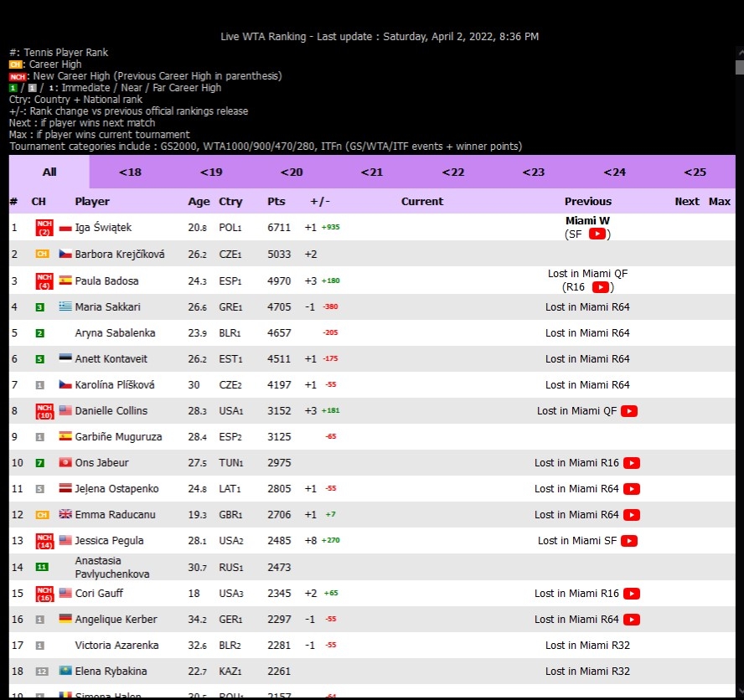Open Cori Gauff's Miami R16 YouTube video
Image resolution: width=744 pixels, height=700 pixels.
point(632,594)
